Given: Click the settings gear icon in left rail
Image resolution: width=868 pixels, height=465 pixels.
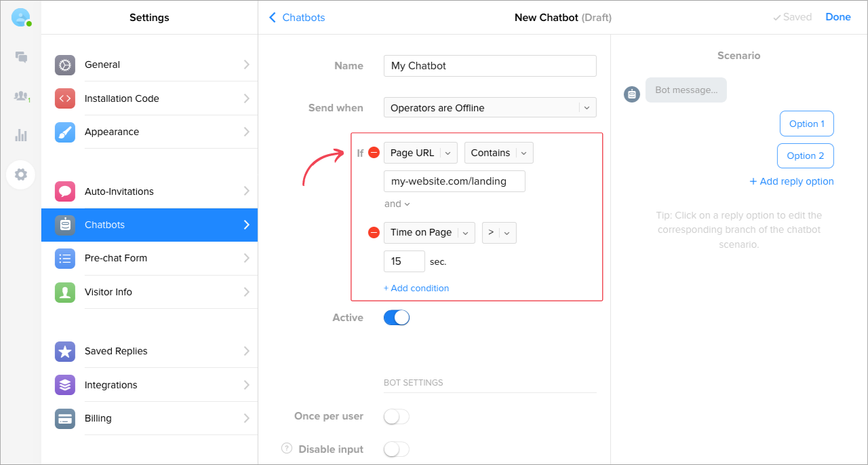Looking at the screenshot, I should [21, 174].
